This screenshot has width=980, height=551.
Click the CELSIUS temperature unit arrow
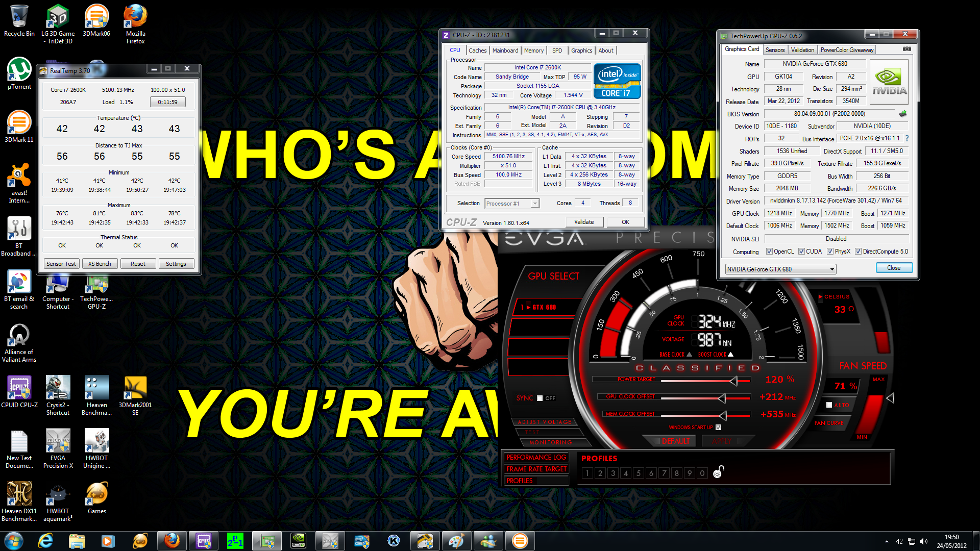tap(820, 296)
